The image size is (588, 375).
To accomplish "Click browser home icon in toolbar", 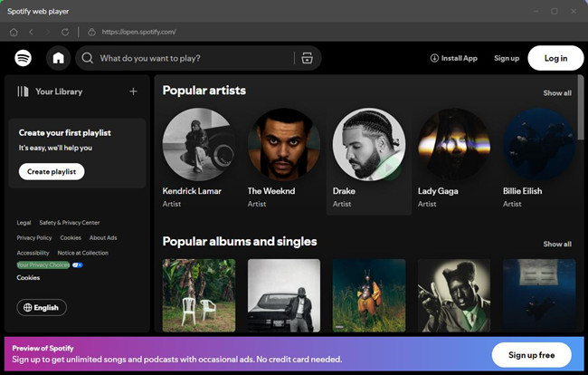I will (x=14, y=33).
